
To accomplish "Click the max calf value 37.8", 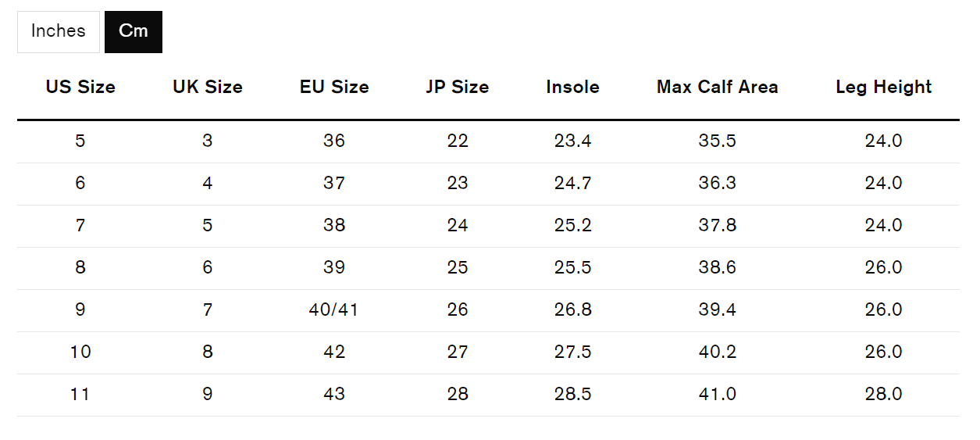I will [718, 226].
